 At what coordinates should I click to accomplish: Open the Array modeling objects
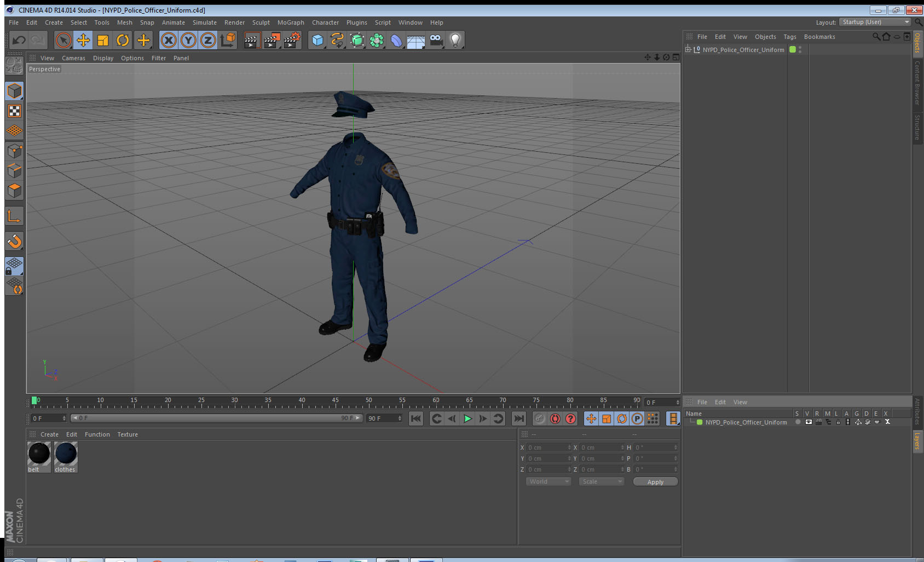[x=377, y=40]
